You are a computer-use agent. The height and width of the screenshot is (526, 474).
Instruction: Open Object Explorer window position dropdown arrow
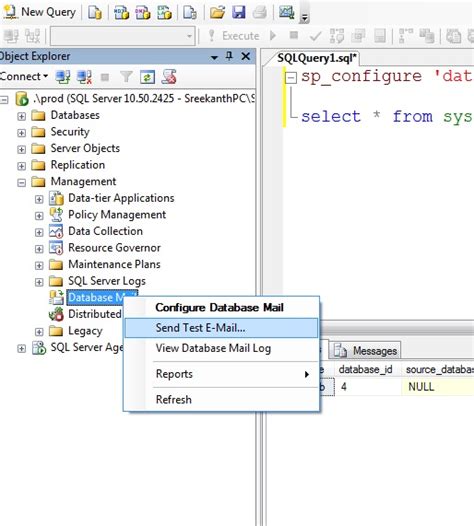coord(214,57)
